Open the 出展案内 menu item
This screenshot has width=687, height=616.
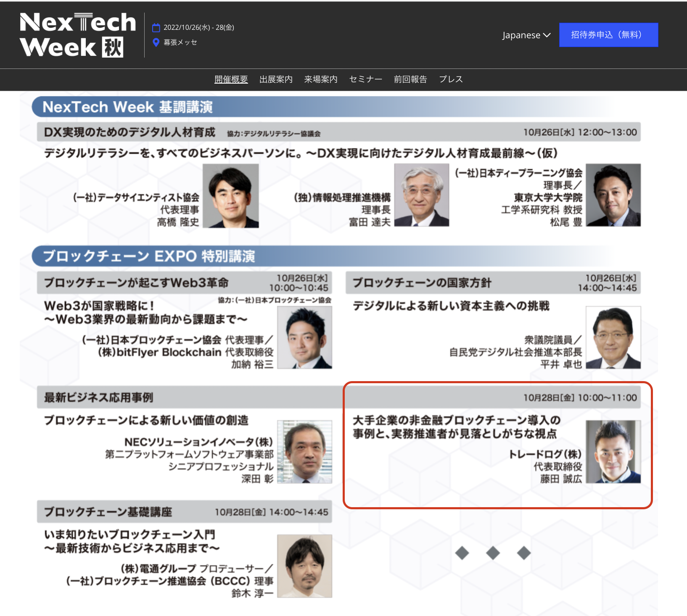276,79
